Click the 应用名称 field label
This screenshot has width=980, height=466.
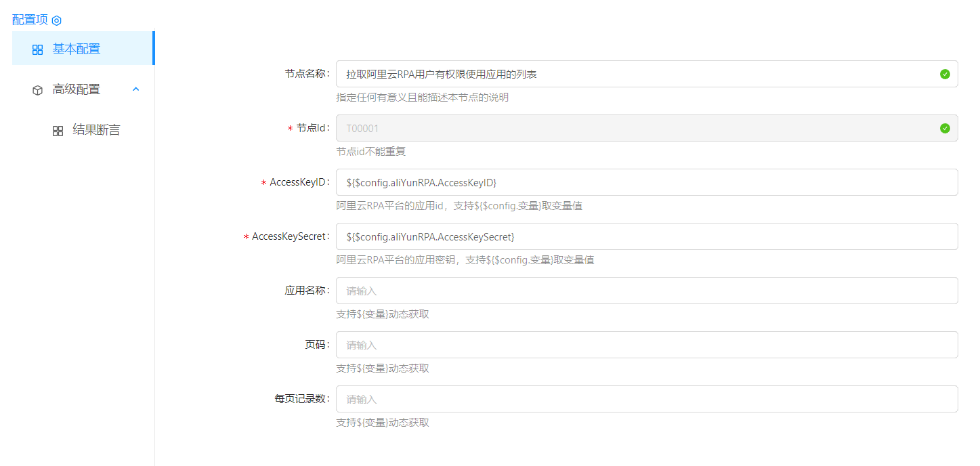(306, 291)
